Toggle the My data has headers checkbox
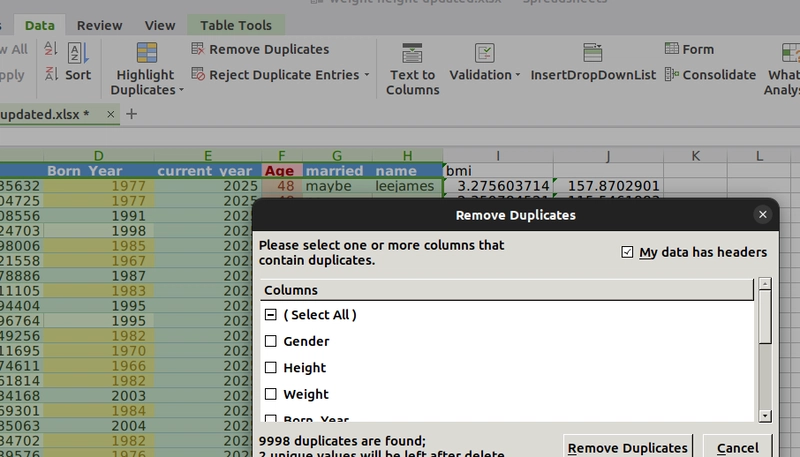 [x=627, y=252]
